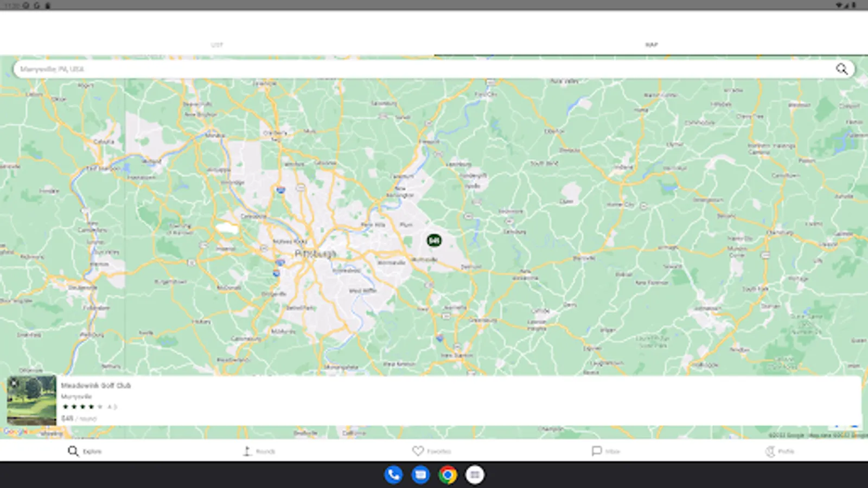Open Favorites with the heart icon

pos(432,451)
